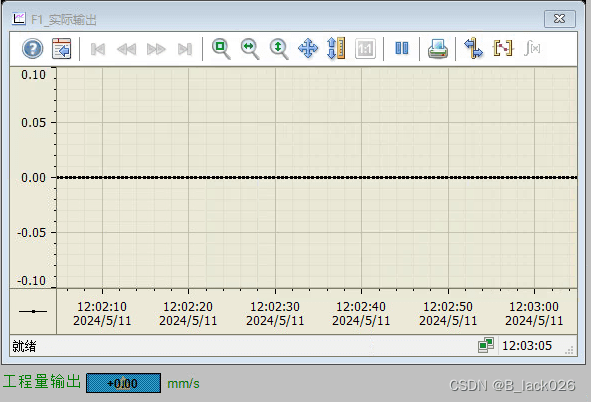This screenshot has height=402, width=591.
Task: Pause the trend update
Action: click(x=402, y=48)
